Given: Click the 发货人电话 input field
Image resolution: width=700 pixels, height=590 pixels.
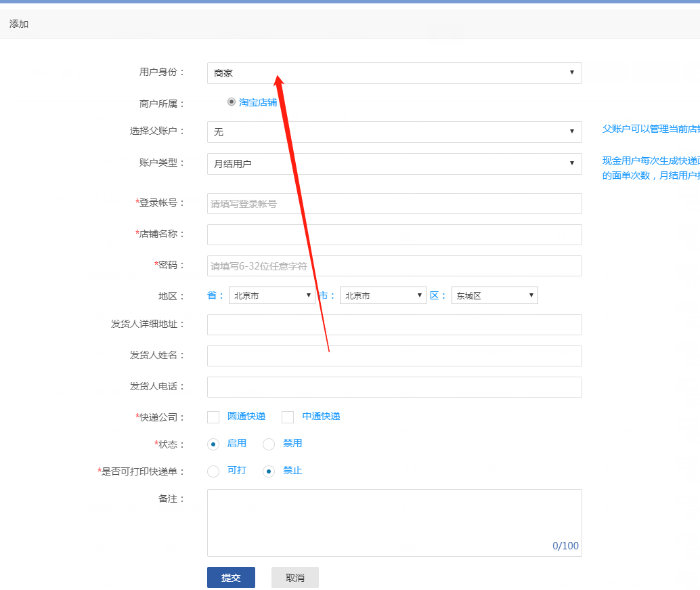Looking at the screenshot, I should pyautogui.click(x=394, y=387).
